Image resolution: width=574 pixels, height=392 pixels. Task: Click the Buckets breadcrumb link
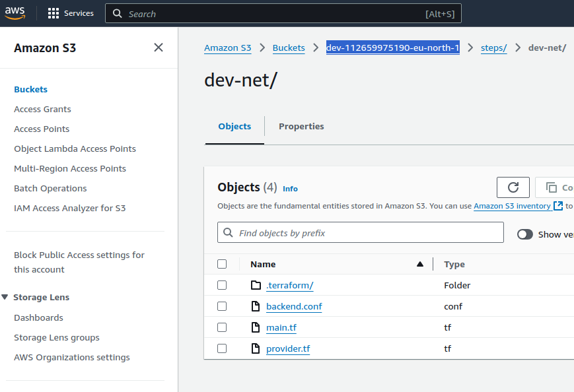pyautogui.click(x=289, y=48)
